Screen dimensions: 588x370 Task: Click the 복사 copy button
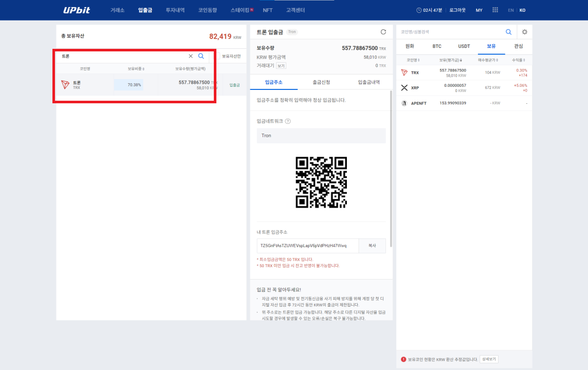click(372, 246)
